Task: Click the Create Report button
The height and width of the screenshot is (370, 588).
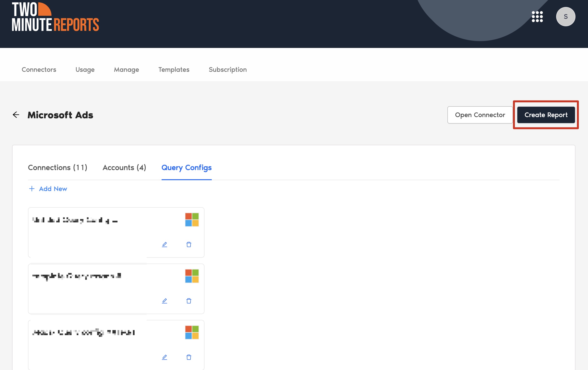Action: pyautogui.click(x=546, y=115)
